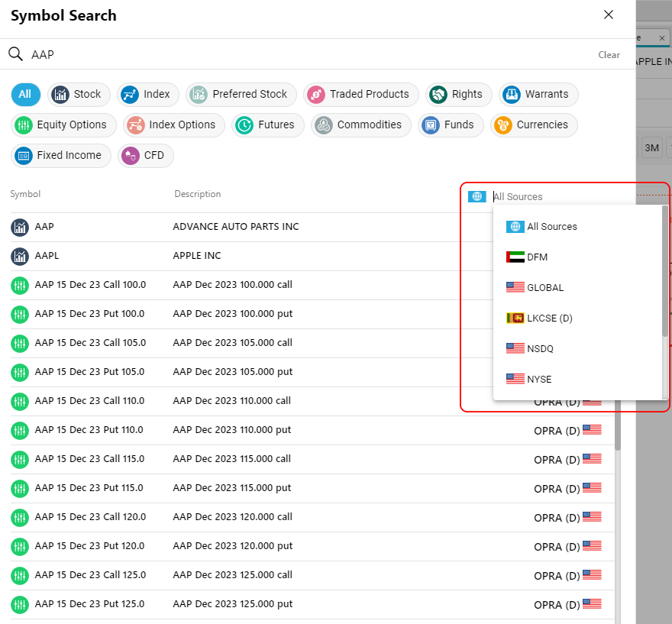Clear the search text

[609, 55]
